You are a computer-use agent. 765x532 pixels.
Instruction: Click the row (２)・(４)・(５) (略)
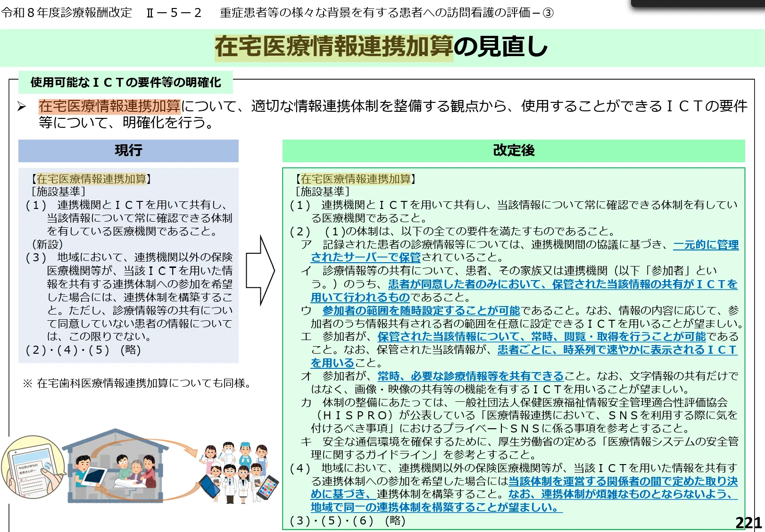point(83,350)
